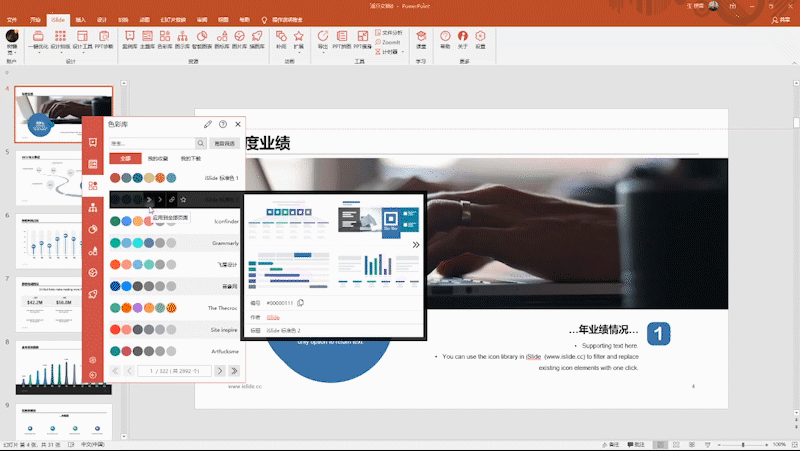Expand the 设计工具 dropdown arrow

[x=82, y=52]
